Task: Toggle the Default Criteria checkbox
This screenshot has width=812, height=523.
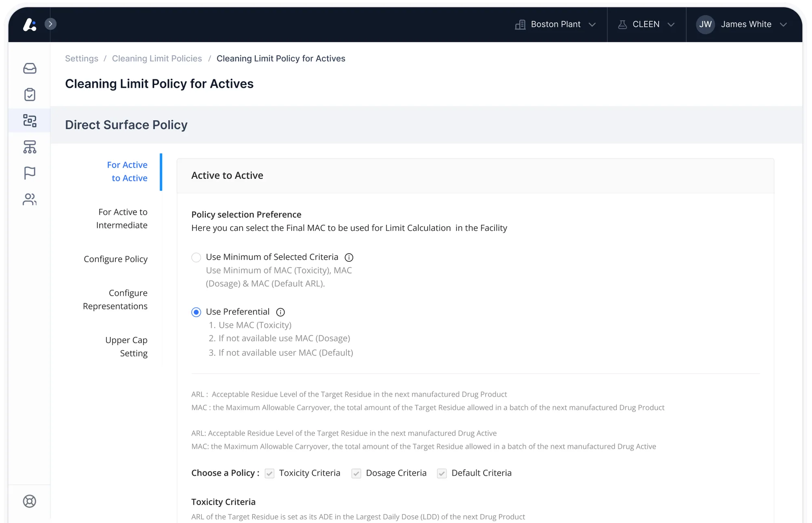Action: tap(442, 473)
